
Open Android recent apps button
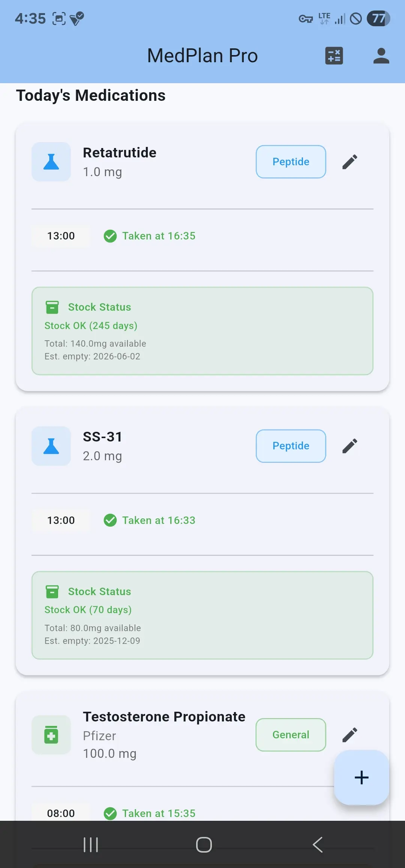click(91, 845)
